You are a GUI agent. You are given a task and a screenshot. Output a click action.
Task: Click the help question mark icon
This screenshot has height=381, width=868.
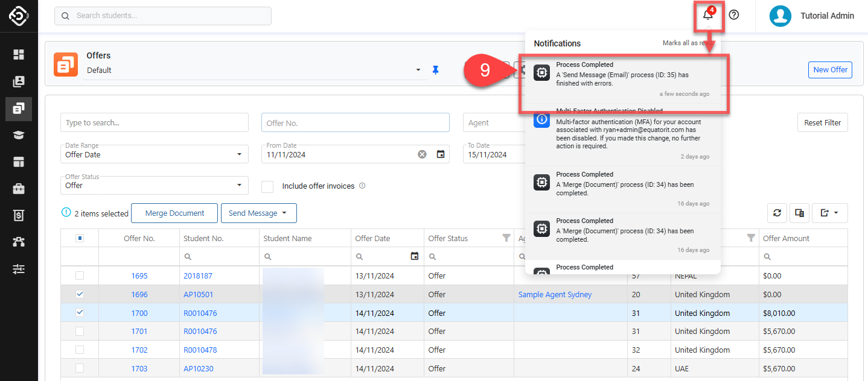pyautogui.click(x=734, y=15)
